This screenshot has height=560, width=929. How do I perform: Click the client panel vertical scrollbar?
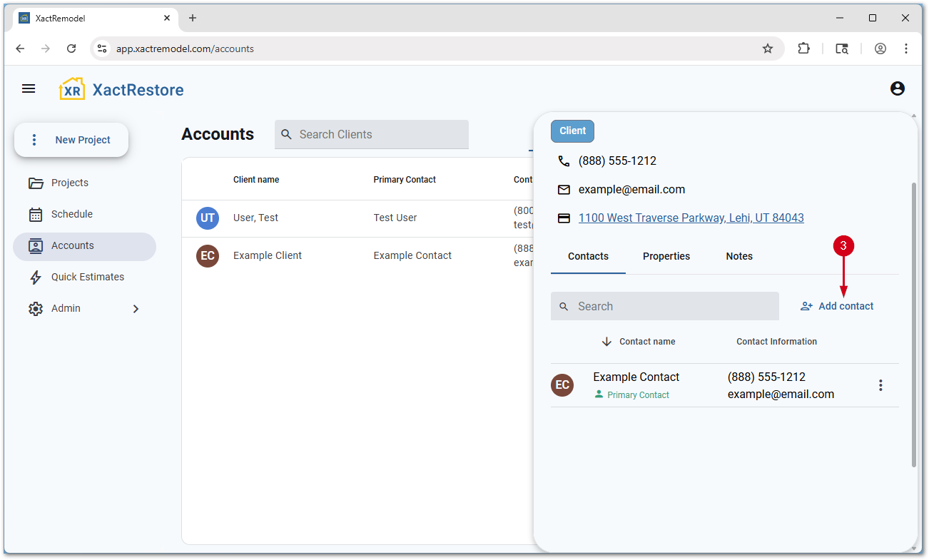(914, 325)
